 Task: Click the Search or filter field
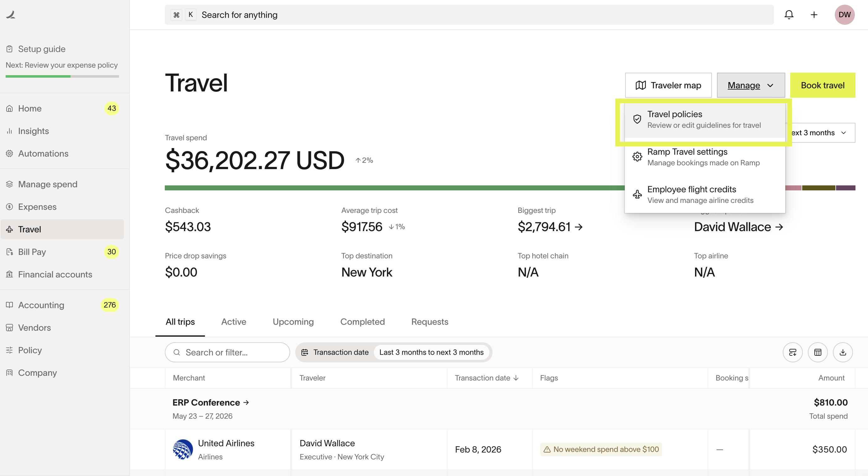(x=227, y=352)
